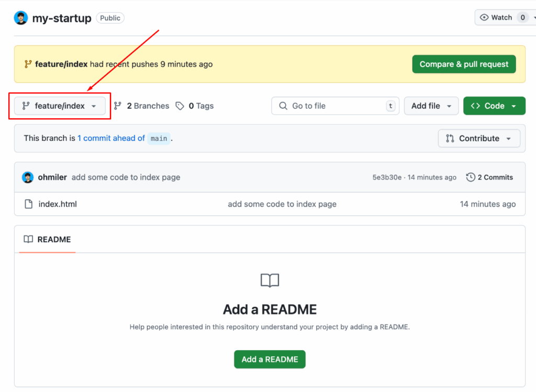Image resolution: width=536 pixels, height=392 pixels.
Task: Click the tag icon beside 0 Tags
Action: 180,106
